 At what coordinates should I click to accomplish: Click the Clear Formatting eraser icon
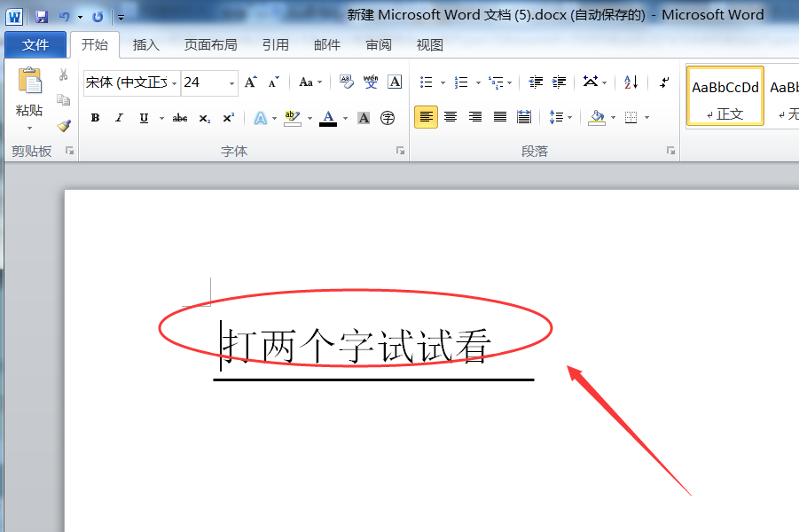click(347, 82)
